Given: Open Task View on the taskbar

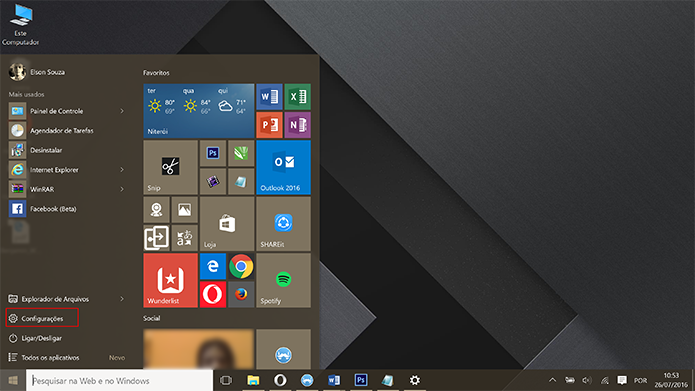Looking at the screenshot, I should tap(226, 380).
